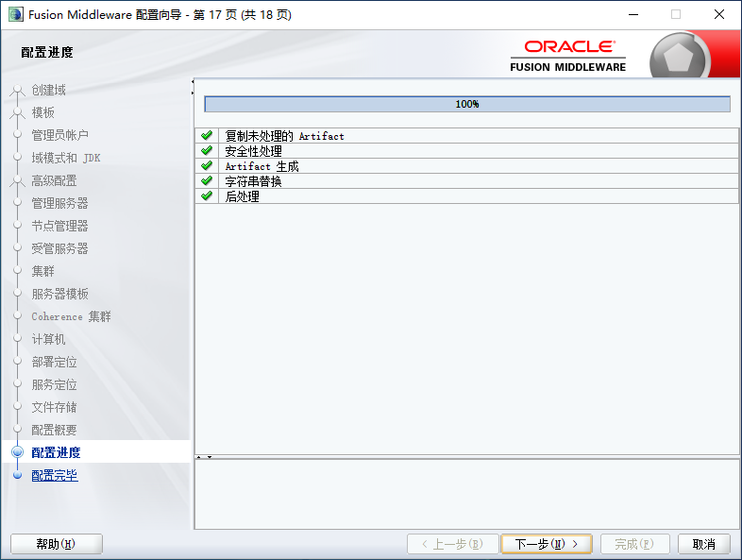Click the step node icon for 创建域
The image size is (742, 560).
tap(18, 91)
